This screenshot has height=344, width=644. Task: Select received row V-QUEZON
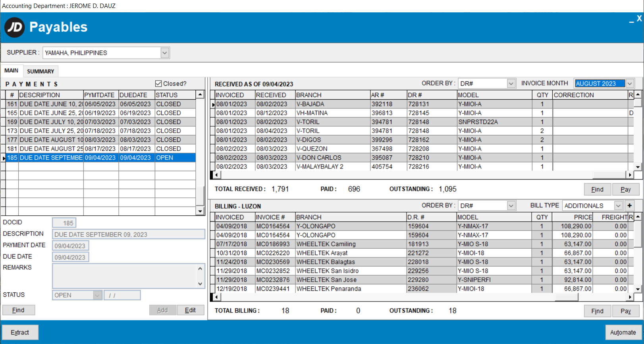[424, 149]
